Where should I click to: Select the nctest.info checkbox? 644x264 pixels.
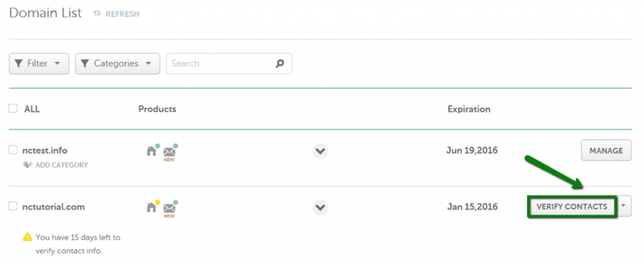coord(13,150)
